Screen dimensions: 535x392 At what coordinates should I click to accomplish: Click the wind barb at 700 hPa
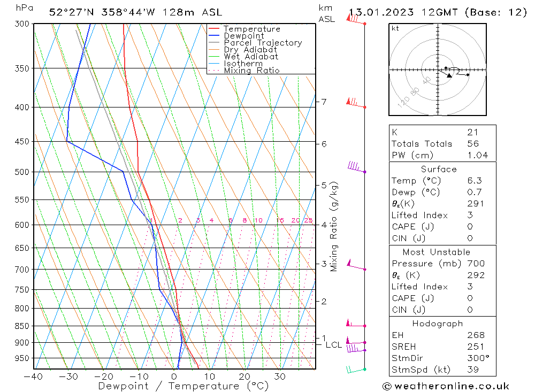pyautogui.click(x=356, y=265)
